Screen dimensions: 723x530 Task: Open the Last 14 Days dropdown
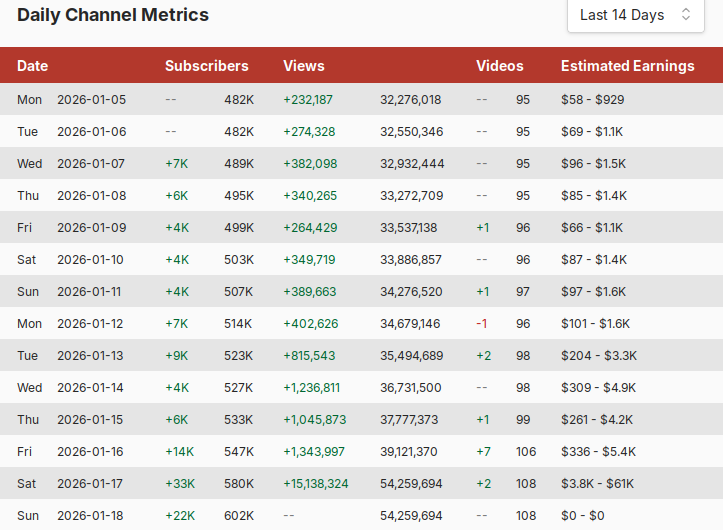pyautogui.click(x=635, y=15)
